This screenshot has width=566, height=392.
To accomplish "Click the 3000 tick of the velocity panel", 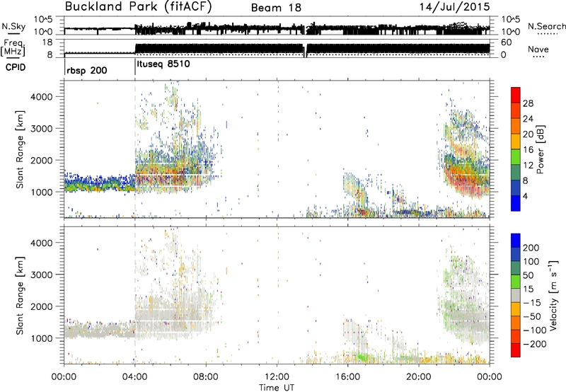I will point(41,275).
